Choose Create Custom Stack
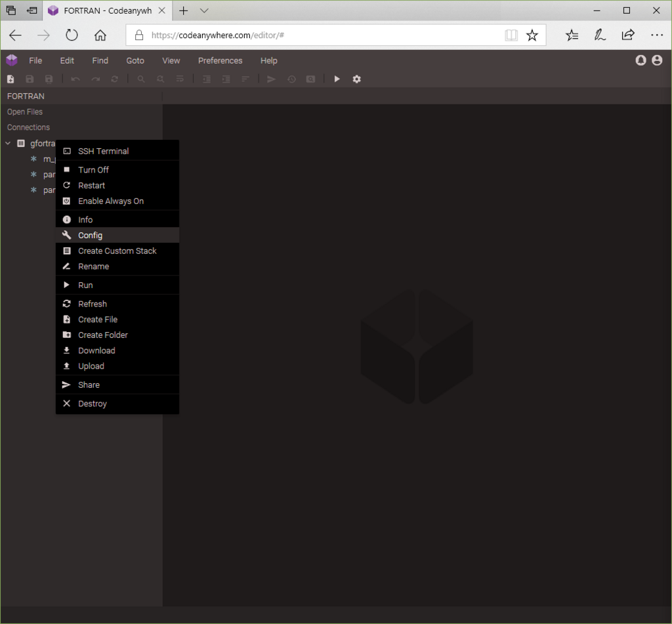 pyautogui.click(x=117, y=251)
